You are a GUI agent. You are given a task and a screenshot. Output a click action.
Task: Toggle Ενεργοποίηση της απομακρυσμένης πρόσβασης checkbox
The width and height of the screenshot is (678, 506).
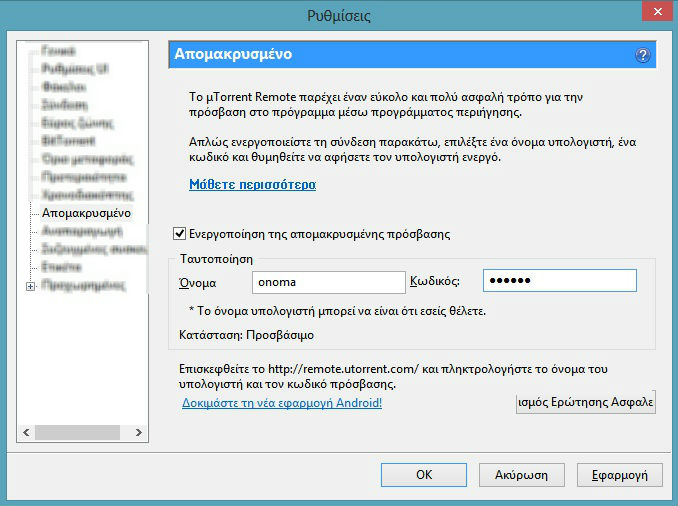pyautogui.click(x=179, y=234)
